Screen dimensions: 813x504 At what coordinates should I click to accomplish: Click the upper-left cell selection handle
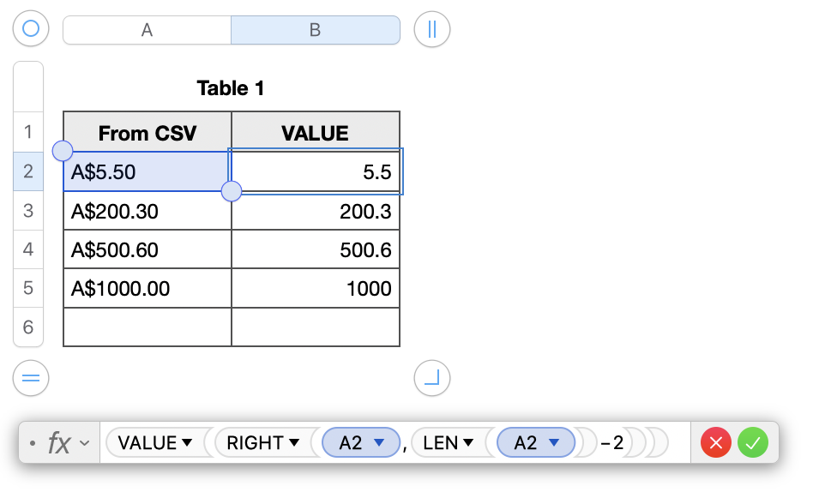pos(63,152)
